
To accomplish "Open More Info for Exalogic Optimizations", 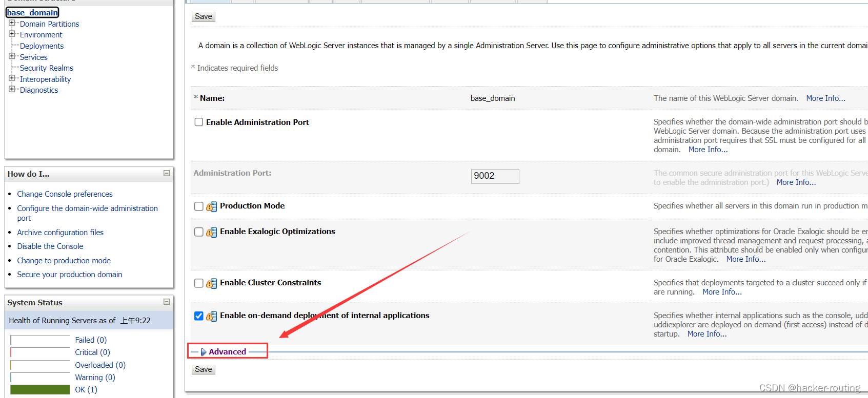I will 746,259.
